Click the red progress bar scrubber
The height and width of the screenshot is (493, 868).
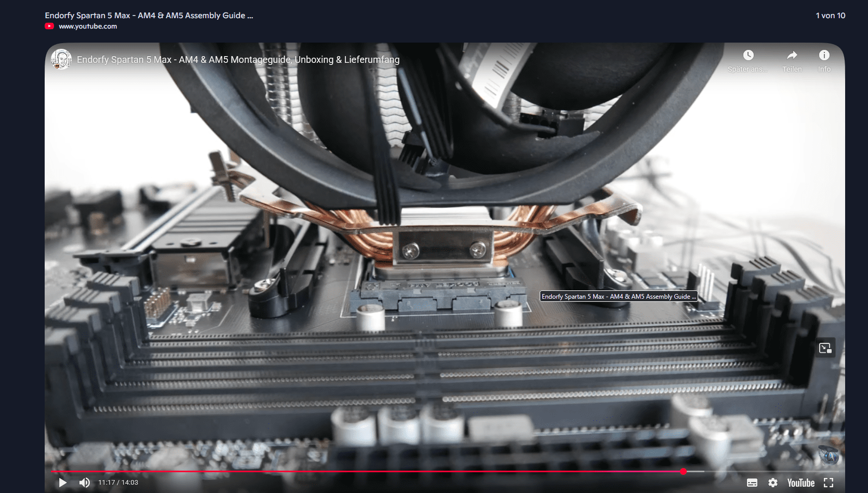pos(683,471)
